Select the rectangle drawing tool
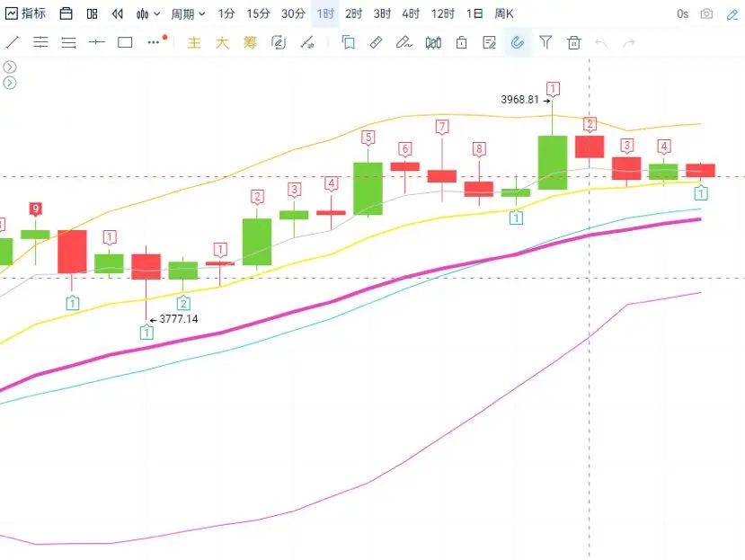745x560 pixels. tap(125, 43)
